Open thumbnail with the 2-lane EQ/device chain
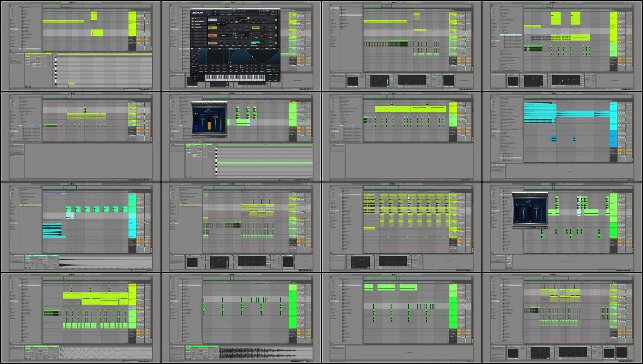The width and height of the screenshot is (643, 364). [x=562, y=318]
